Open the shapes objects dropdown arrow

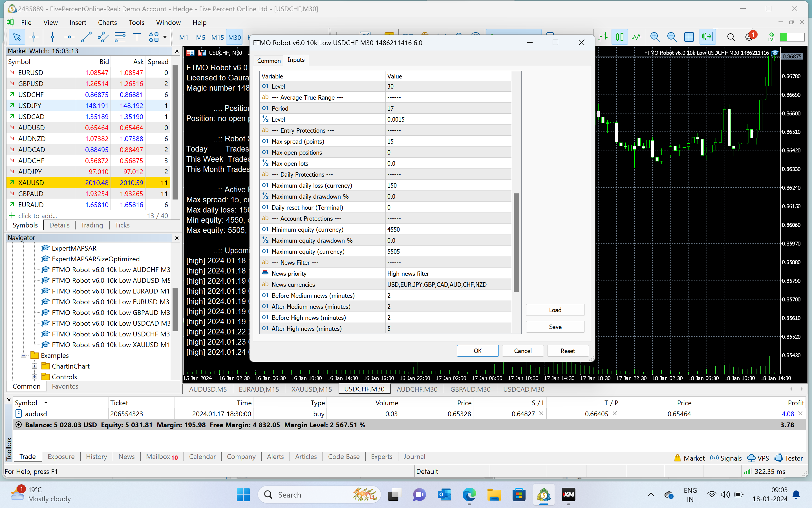point(165,37)
